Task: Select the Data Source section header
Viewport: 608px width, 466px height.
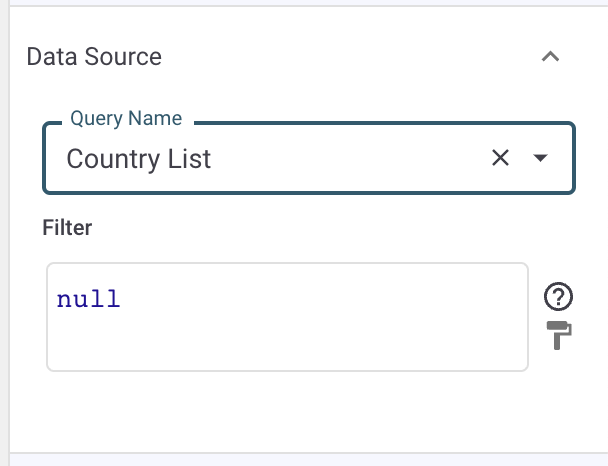Action: click(94, 57)
